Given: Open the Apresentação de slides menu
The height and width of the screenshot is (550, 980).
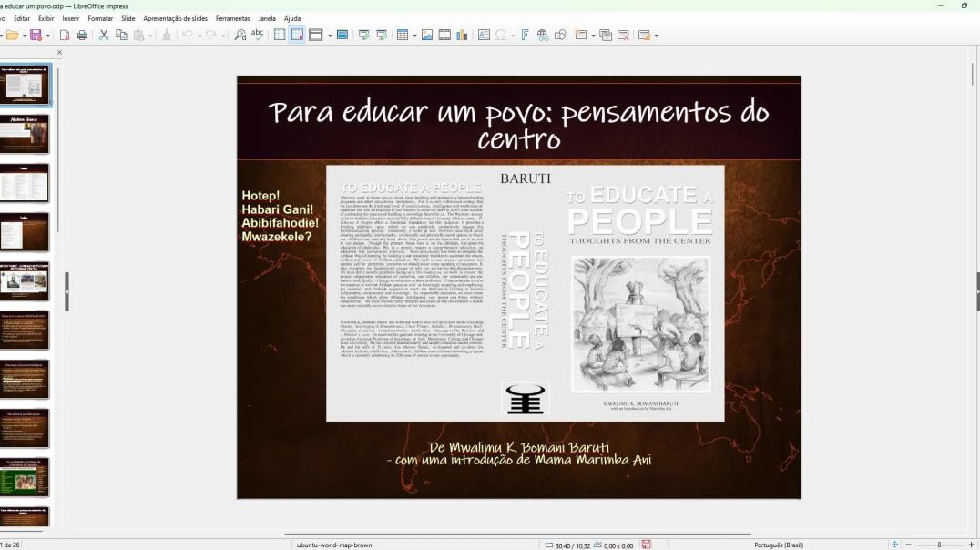Looking at the screenshot, I should [x=175, y=19].
